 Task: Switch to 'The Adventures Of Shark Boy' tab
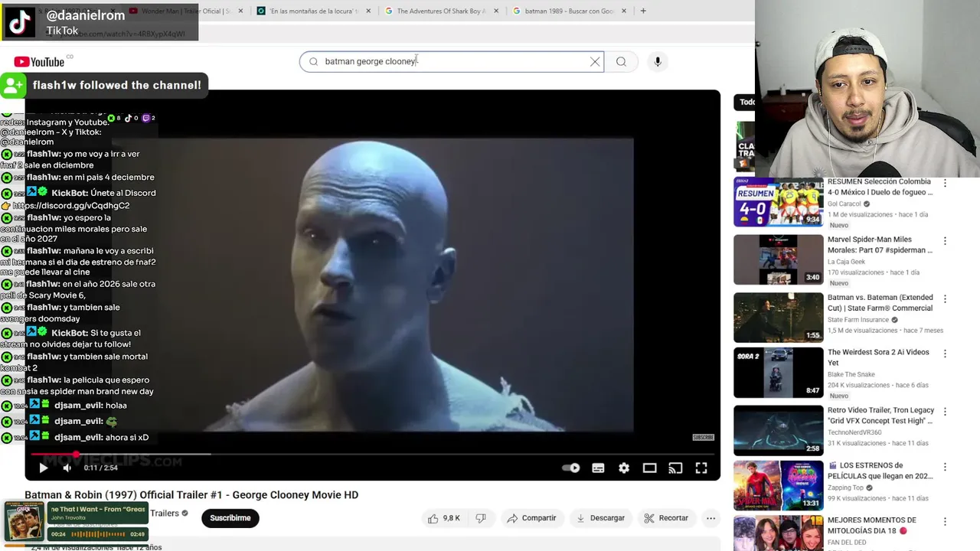pos(441,11)
